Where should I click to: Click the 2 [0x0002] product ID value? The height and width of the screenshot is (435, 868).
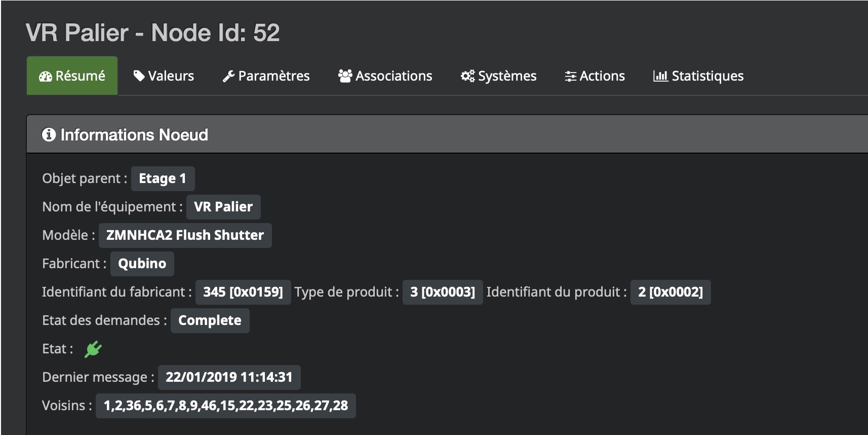coord(670,292)
